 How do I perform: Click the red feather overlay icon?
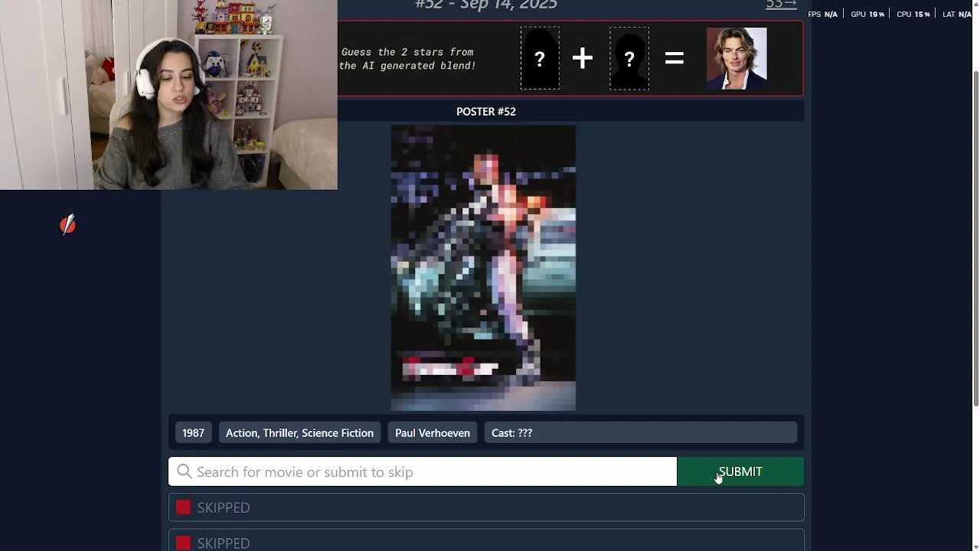(68, 224)
